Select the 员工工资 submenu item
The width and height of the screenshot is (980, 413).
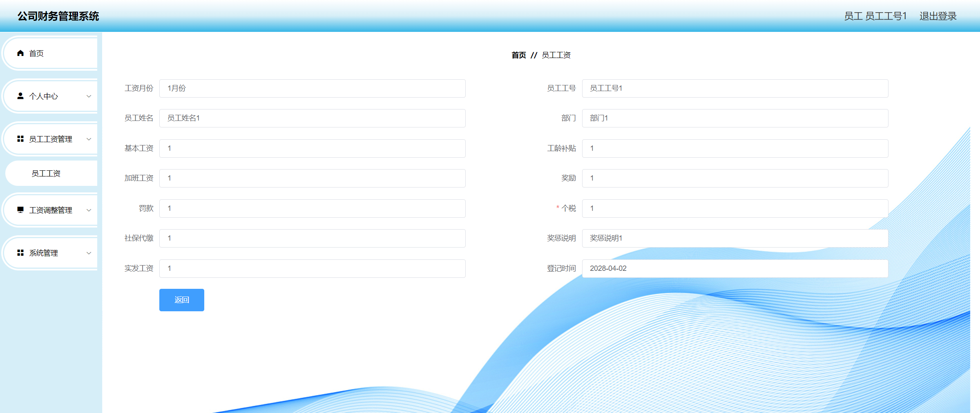[51, 173]
